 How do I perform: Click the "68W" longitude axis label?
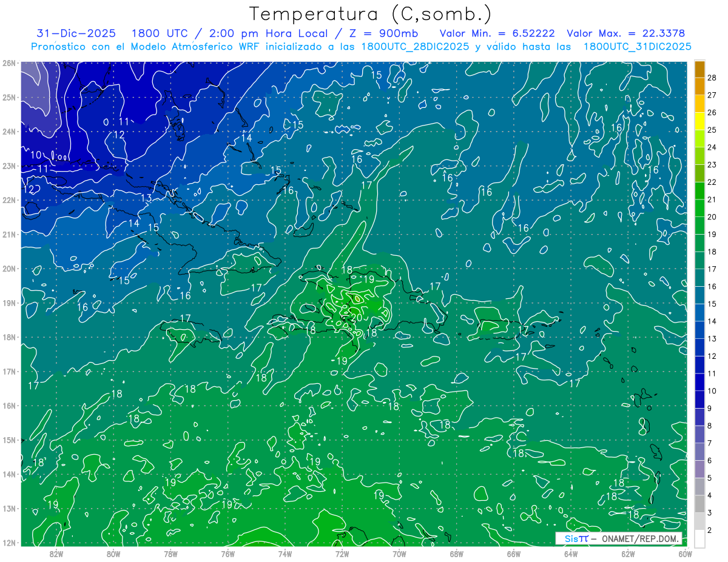(456, 553)
